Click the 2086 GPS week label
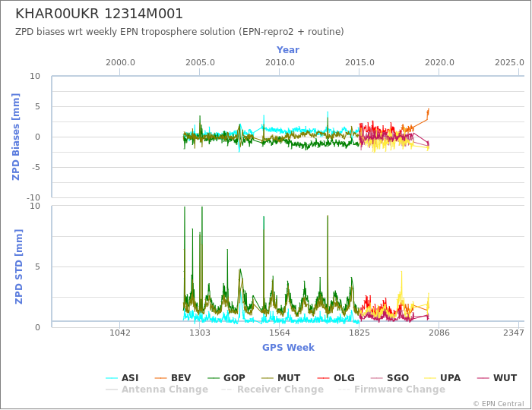The height and width of the screenshot is (410, 532). click(439, 333)
